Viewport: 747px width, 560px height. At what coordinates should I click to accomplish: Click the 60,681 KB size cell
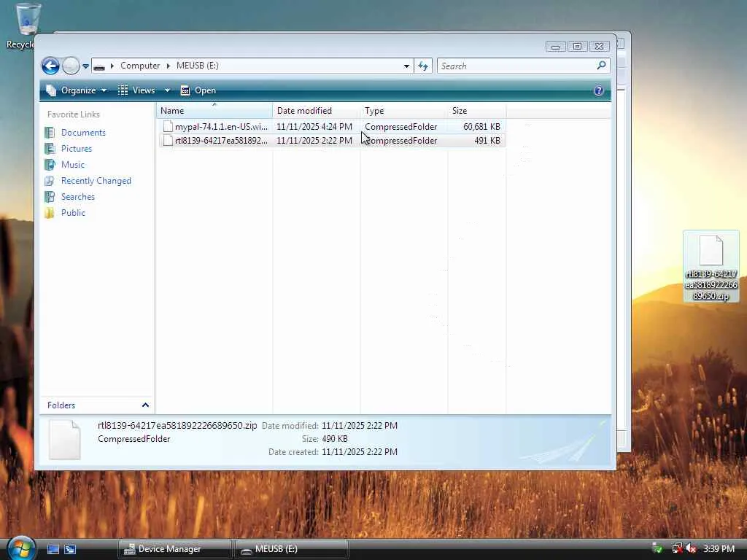pyautogui.click(x=481, y=127)
